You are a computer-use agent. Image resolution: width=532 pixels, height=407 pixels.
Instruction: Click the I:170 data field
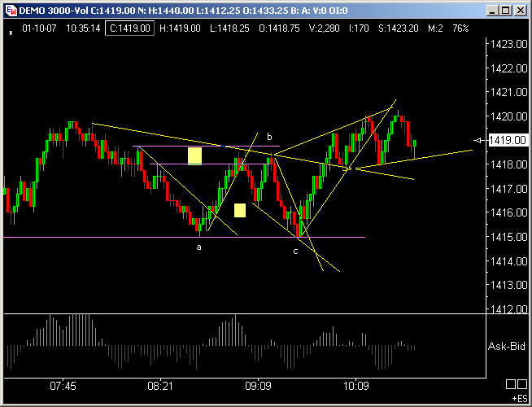click(359, 28)
